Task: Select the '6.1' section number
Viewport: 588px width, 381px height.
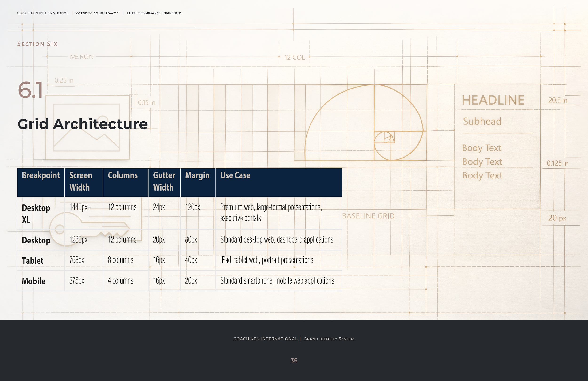Action: (30, 90)
